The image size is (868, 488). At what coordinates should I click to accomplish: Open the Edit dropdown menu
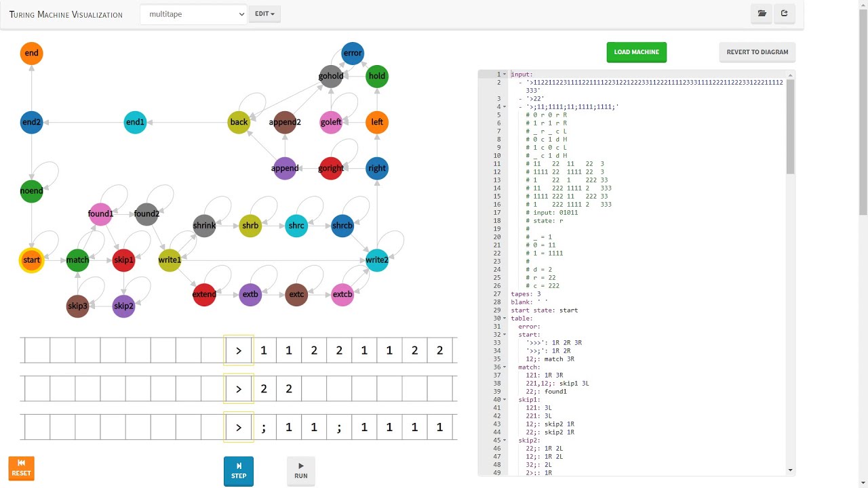click(x=264, y=14)
